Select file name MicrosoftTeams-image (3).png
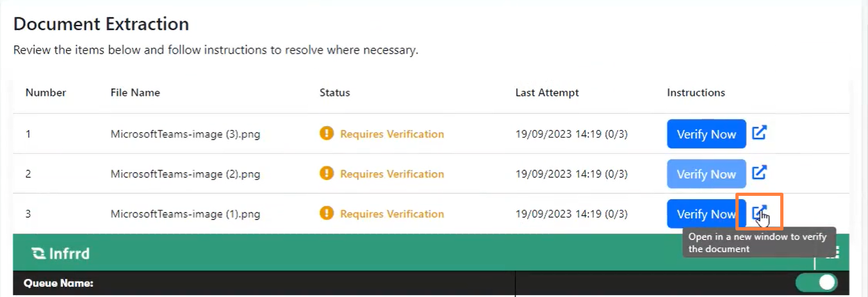 coord(185,134)
